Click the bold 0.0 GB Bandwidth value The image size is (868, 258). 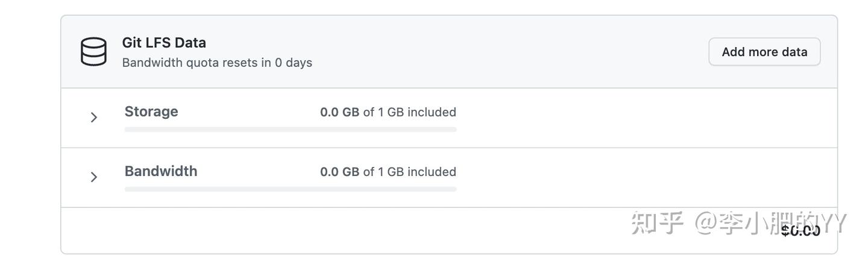[339, 172]
